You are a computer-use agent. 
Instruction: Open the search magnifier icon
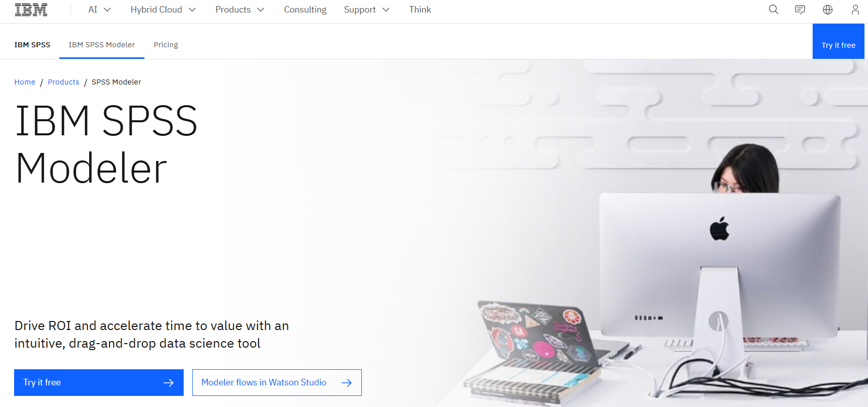[773, 10]
